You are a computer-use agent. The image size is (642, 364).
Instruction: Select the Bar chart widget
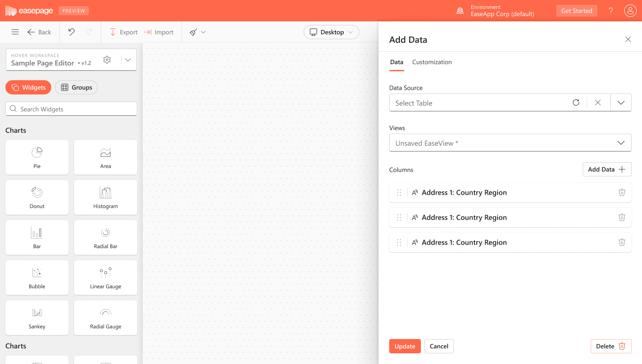click(37, 237)
